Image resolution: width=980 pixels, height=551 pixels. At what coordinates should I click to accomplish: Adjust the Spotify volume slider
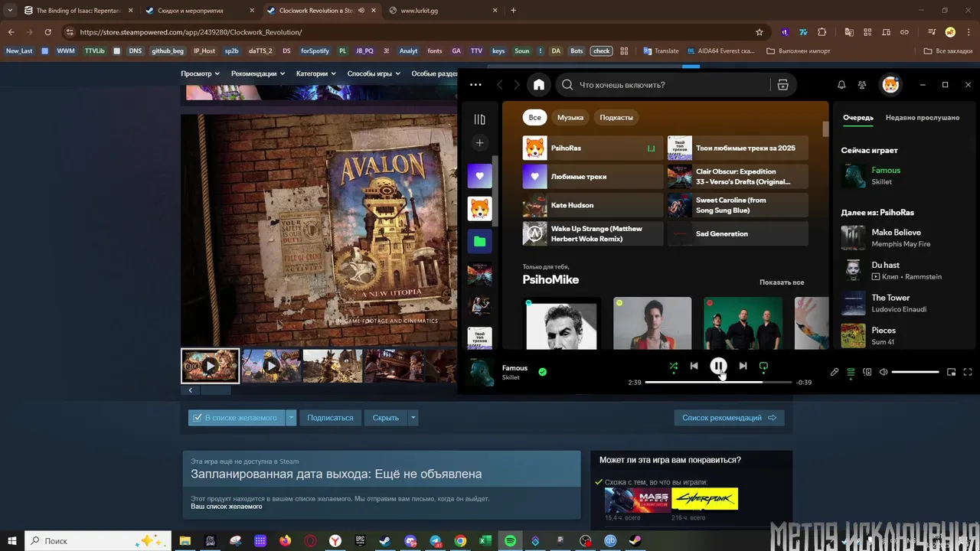[916, 372]
